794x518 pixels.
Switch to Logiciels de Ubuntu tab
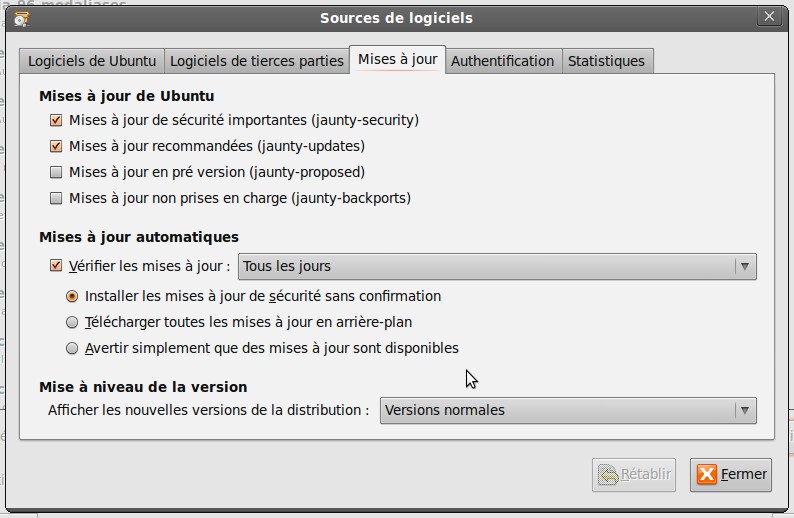tap(92, 61)
